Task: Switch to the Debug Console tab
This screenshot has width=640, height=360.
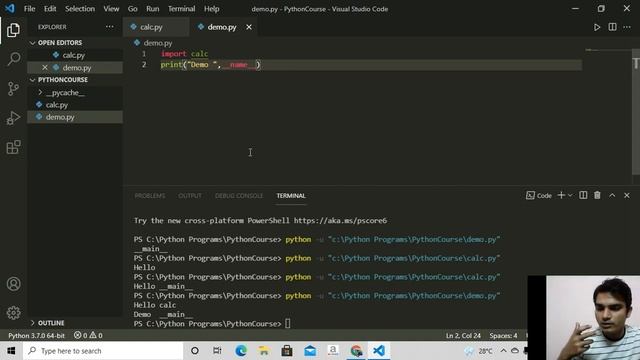Action: (x=239, y=196)
